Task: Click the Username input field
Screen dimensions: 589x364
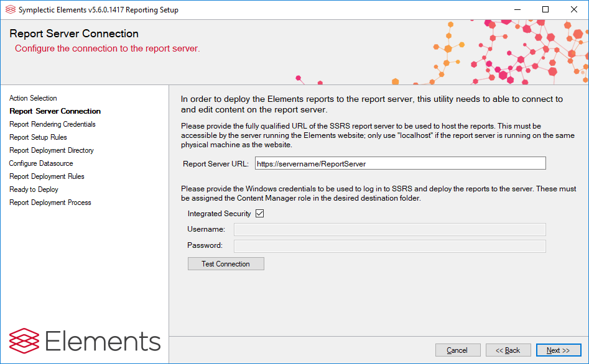Action: (389, 229)
